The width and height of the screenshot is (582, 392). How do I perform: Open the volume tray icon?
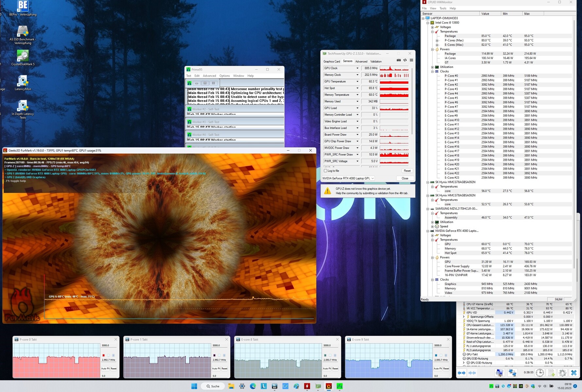[x=545, y=386]
